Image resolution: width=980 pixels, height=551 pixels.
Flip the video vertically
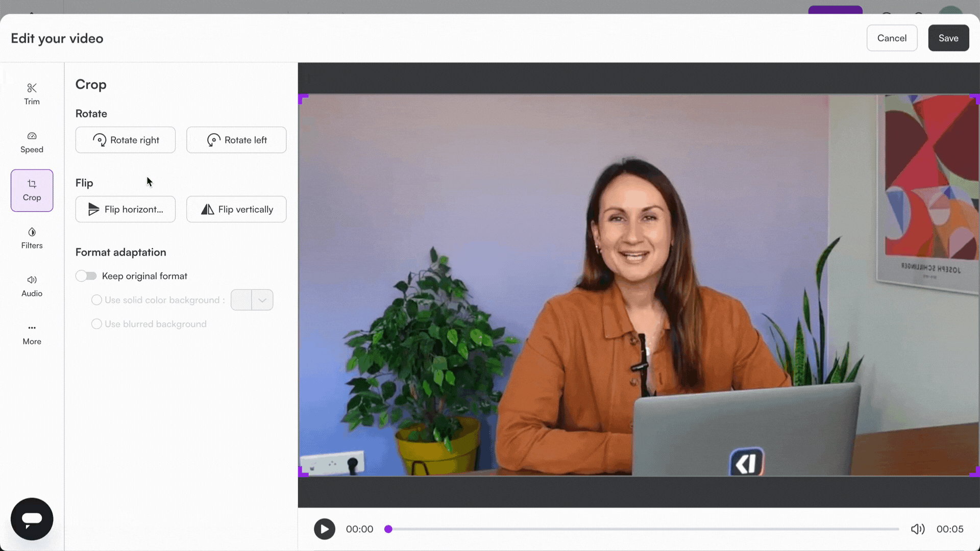point(236,209)
